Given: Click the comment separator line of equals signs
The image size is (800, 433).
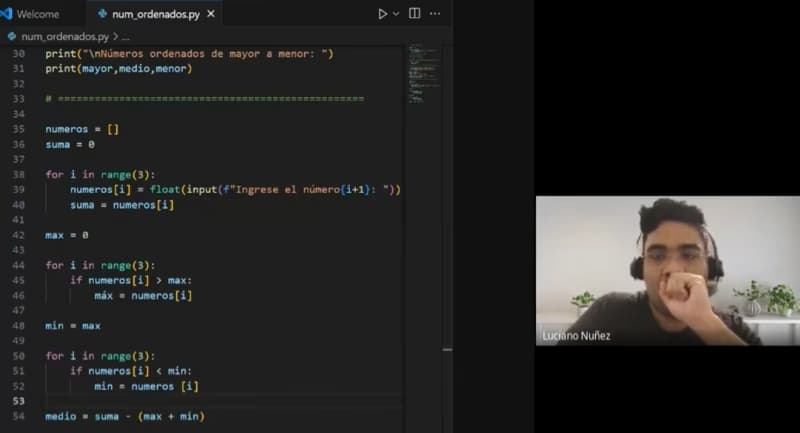Looking at the screenshot, I should point(205,99).
